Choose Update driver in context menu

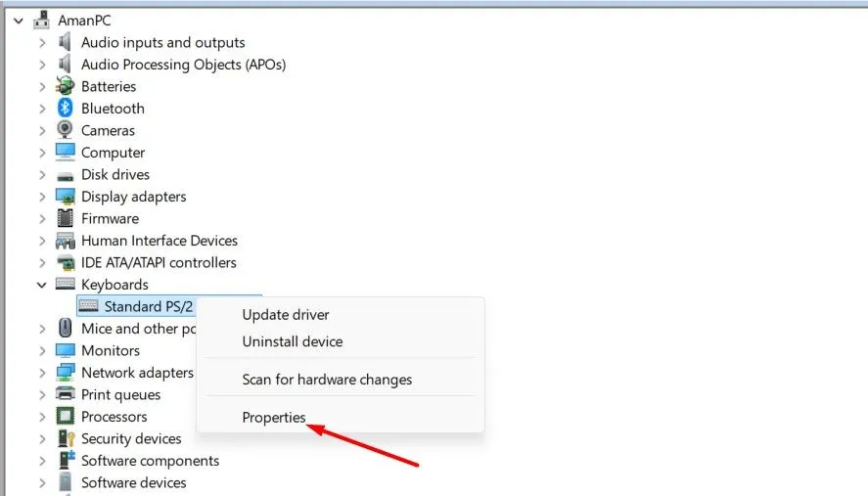286,315
